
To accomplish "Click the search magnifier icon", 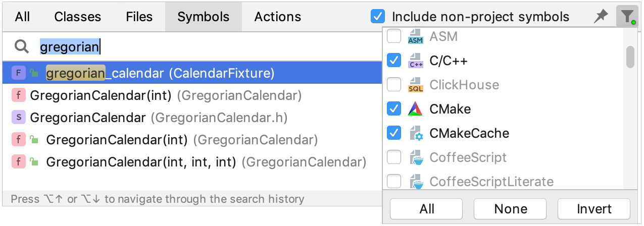I will click(x=22, y=47).
